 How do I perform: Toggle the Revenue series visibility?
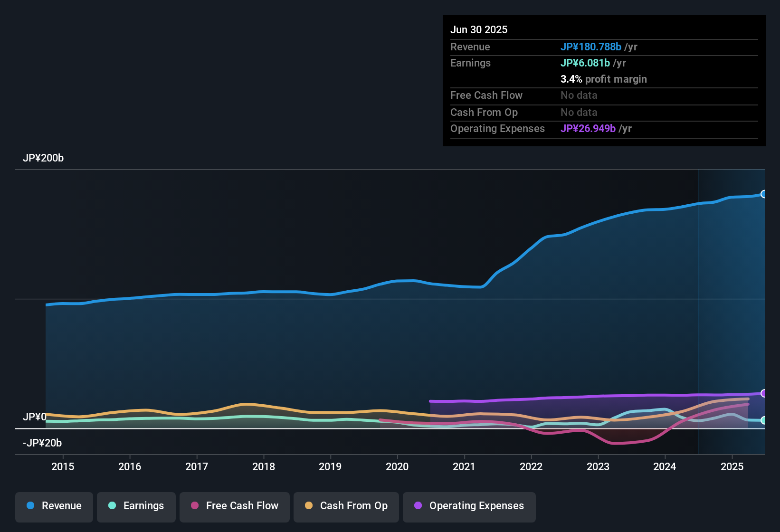54,506
